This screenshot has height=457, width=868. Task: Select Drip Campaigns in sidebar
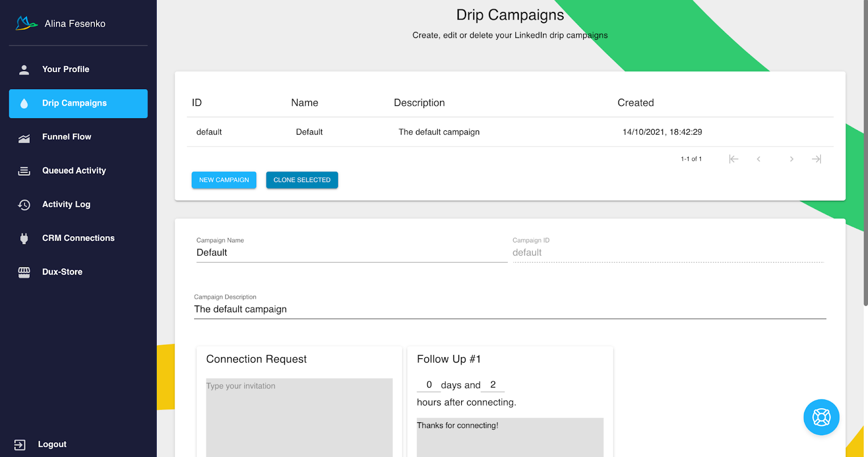coord(78,104)
